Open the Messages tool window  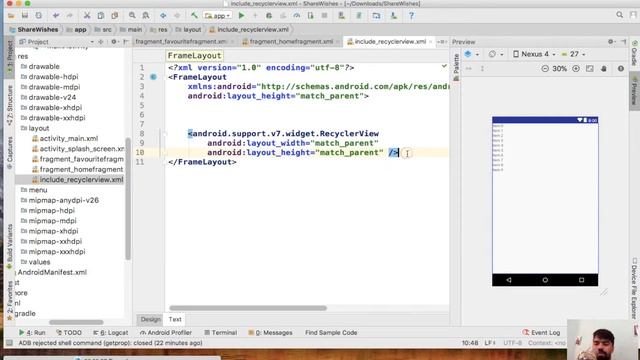(x=270, y=333)
